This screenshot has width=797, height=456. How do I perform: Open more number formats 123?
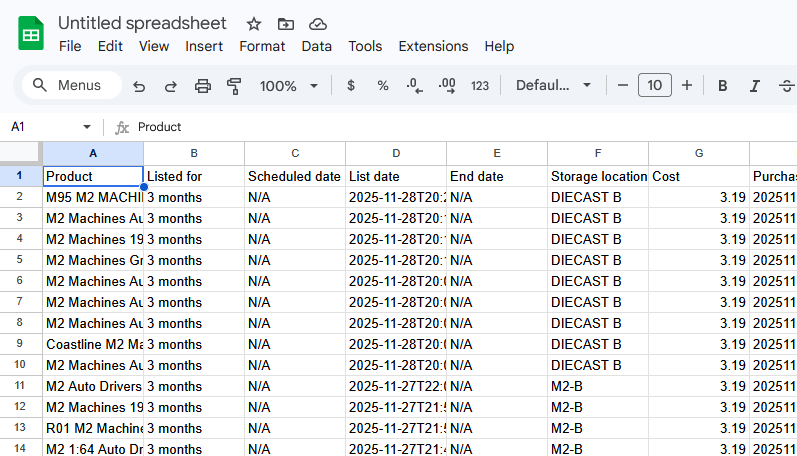point(479,85)
